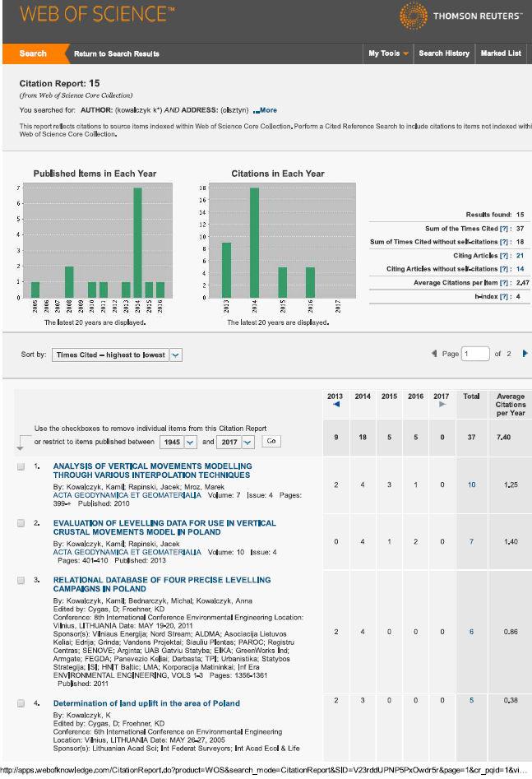The height and width of the screenshot is (779, 532).
Task: Click the Web of Science logo
Action: click(x=97, y=13)
